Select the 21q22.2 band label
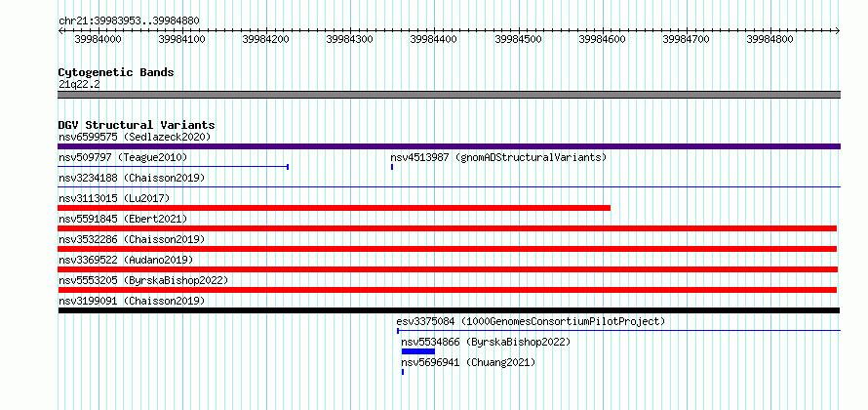The image size is (868, 410). [79, 84]
